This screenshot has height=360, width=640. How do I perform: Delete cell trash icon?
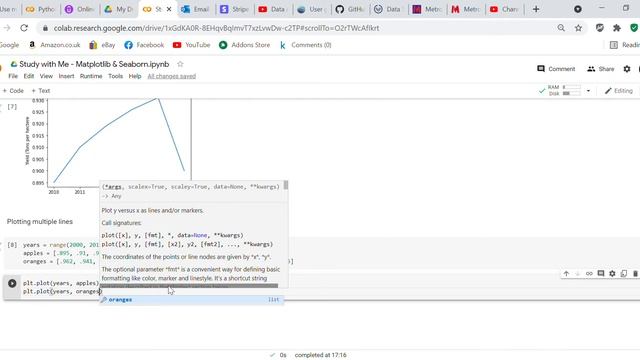tap(635, 273)
